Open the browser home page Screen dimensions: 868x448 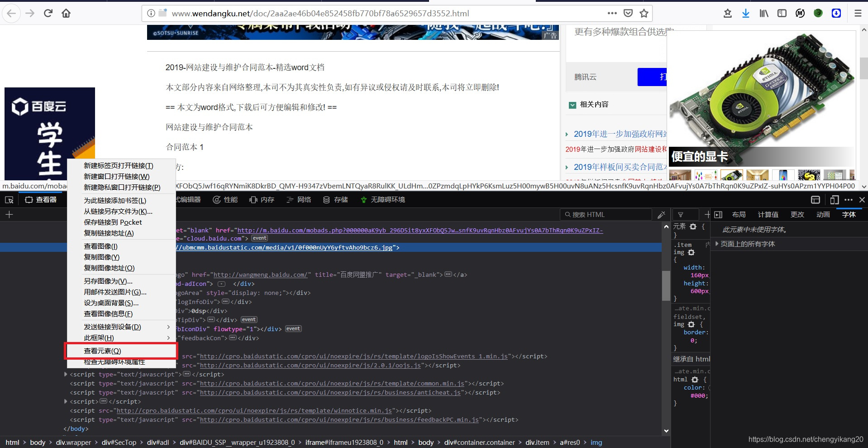pyautogui.click(x=66, y=14)
